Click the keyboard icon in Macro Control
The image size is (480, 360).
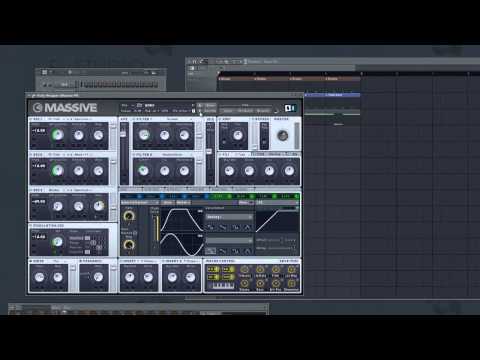click(223, 286)
